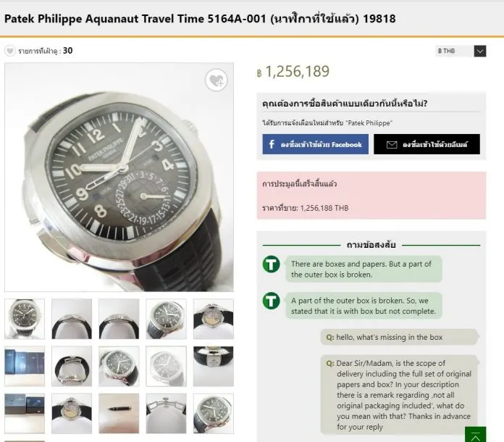View the blue box and papers thumbnail
The width and height of the screenshot is (504, 442).
[25, 366]
